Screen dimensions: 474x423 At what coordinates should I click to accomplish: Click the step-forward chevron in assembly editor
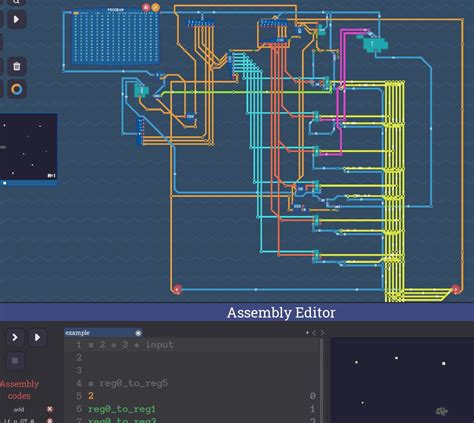pyautogui.click(x=15, y=337)
